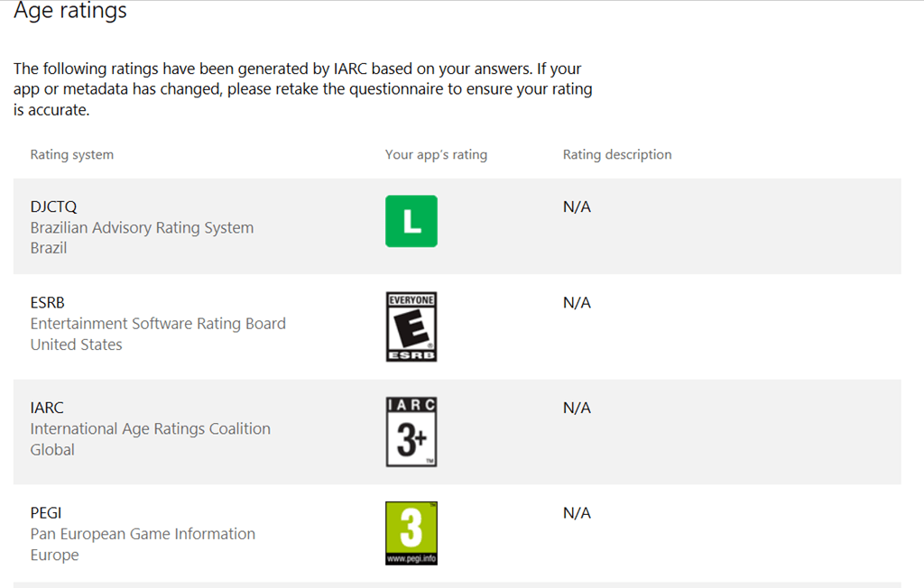Image resolution: width=924 pixels, height=588 pixels.
Task: Click the Rating description column header
Action: [x=617, y=154]
